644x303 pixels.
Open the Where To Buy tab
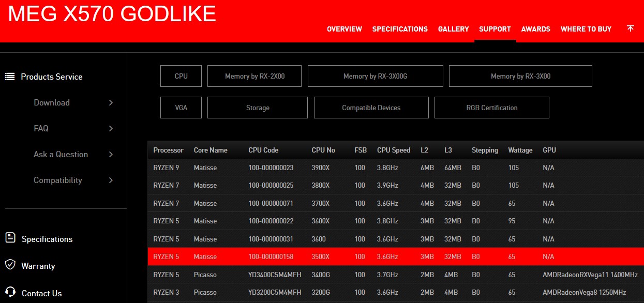(x=586, y=29)
